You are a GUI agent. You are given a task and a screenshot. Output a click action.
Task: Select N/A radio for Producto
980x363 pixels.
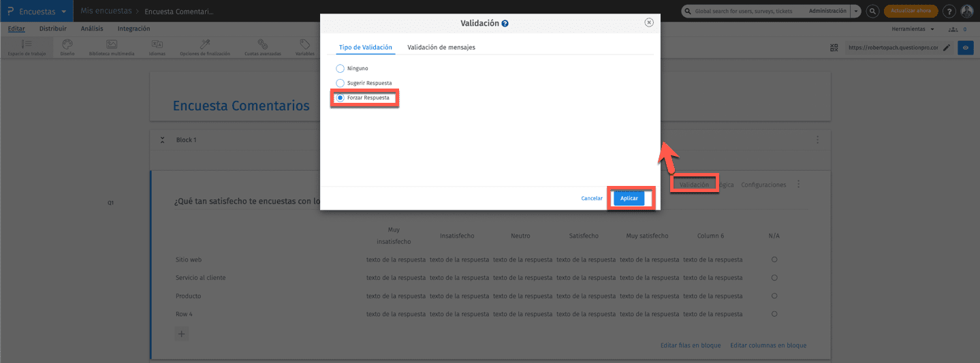[774, 296]
